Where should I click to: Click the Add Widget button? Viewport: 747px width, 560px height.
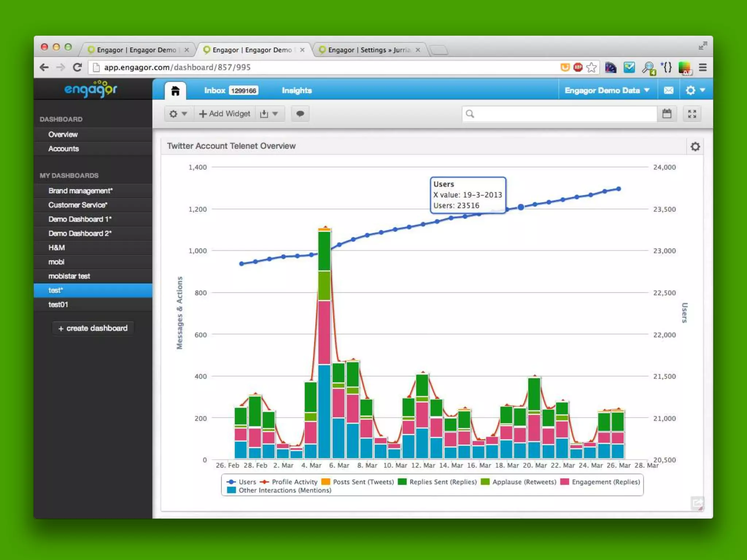coord(225,114)
